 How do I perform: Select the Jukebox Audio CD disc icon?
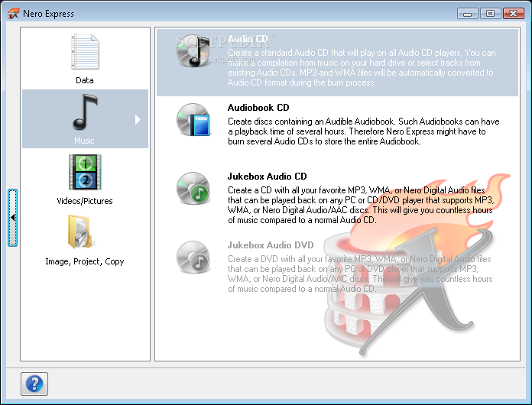(192, 189)
